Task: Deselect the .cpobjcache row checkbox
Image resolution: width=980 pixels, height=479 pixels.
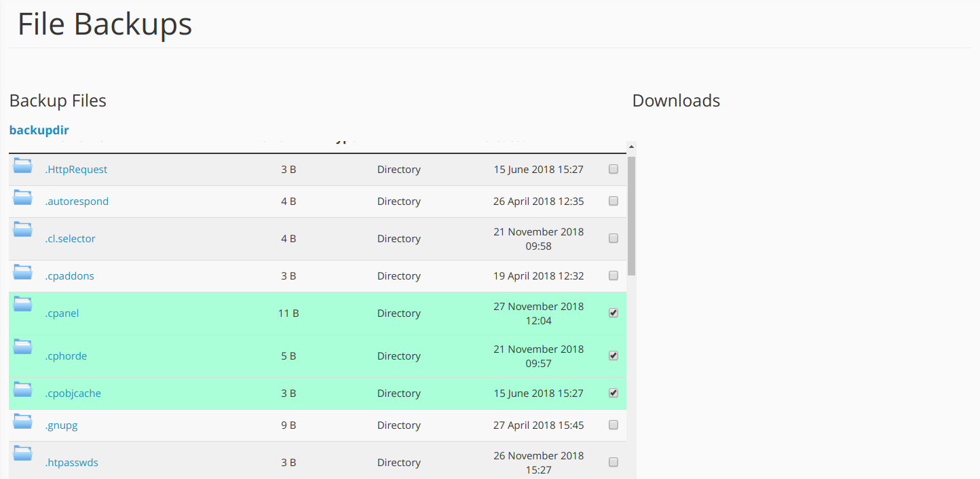Action: pos(614,393)
